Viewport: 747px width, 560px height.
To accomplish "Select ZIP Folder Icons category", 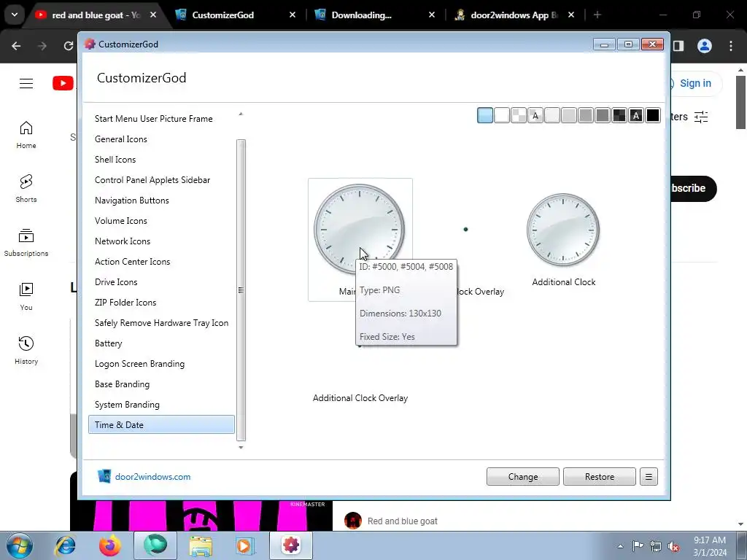I will click(125, 303).
